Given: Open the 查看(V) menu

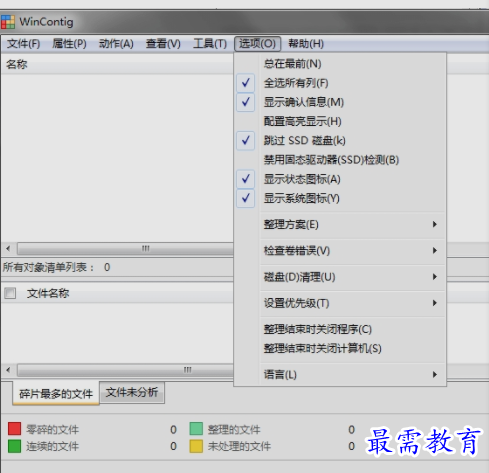Looking at the screenshot, I should [x=163, y=44].
